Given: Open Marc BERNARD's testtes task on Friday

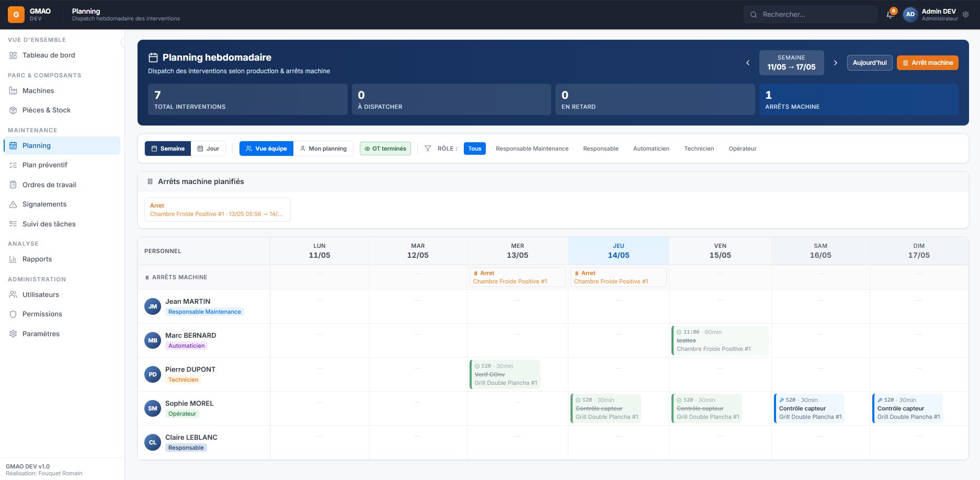Looking at the screenshot, I should point(720,340).
